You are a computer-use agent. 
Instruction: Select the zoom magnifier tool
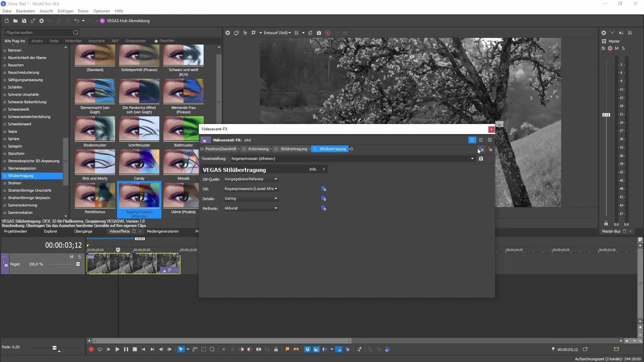(x=212, y=349)
